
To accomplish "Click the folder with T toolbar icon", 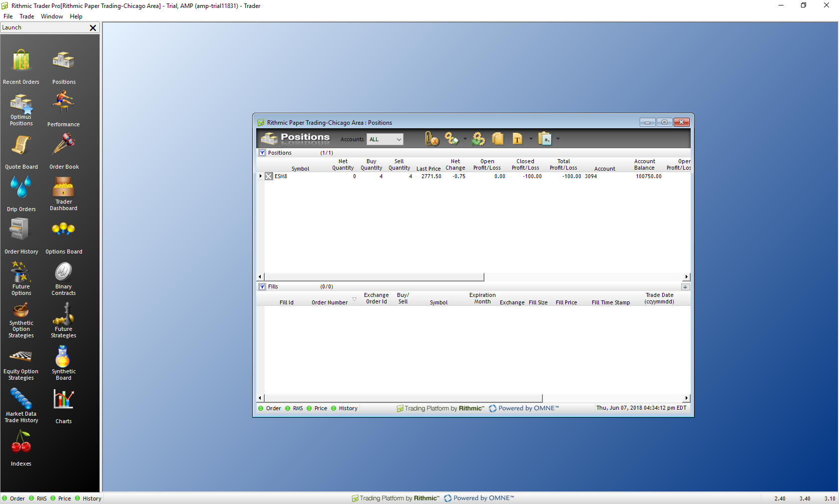I will pyautogui.click(x=517, y=139).
